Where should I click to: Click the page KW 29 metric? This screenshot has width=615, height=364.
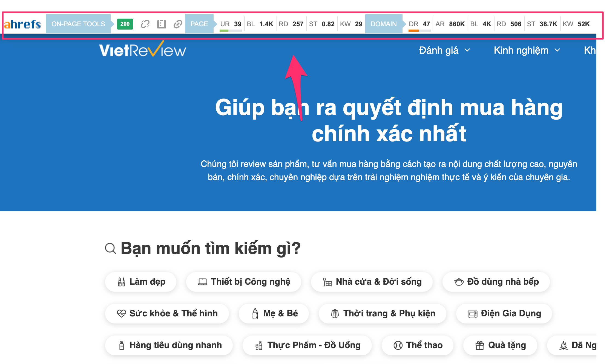(x=351, y=24)
